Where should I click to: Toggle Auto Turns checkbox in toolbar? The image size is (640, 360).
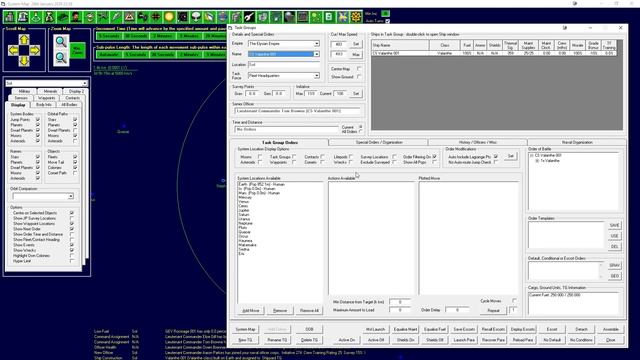pos(387,21)
